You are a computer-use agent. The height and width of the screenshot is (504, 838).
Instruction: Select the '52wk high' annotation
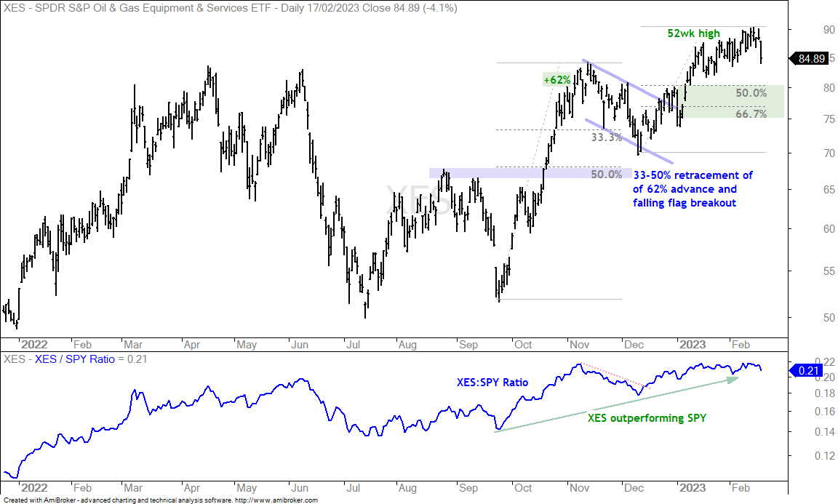click(693, 33)
